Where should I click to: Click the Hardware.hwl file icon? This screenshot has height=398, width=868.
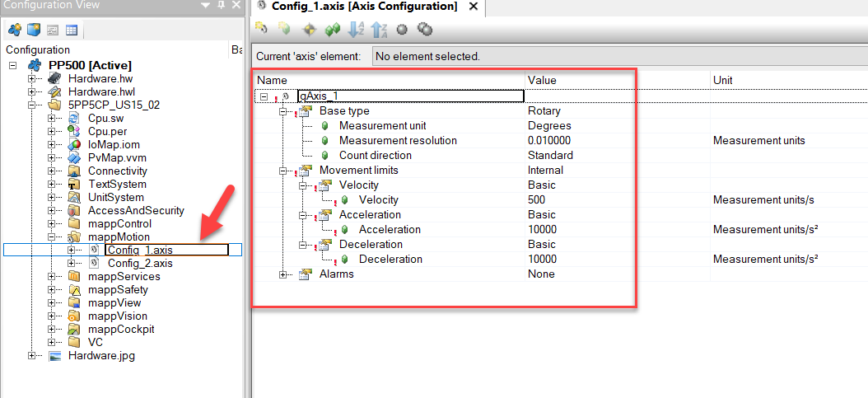click(54, 91)
